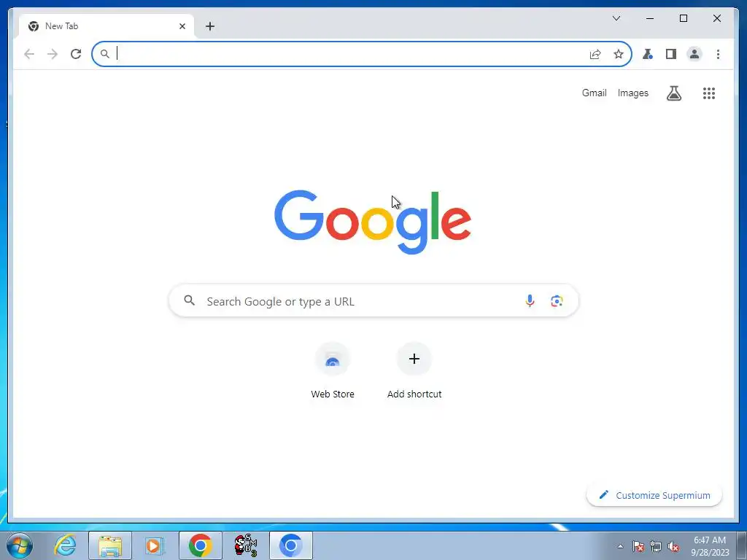Open the Google apps grid

click(709, 93)
